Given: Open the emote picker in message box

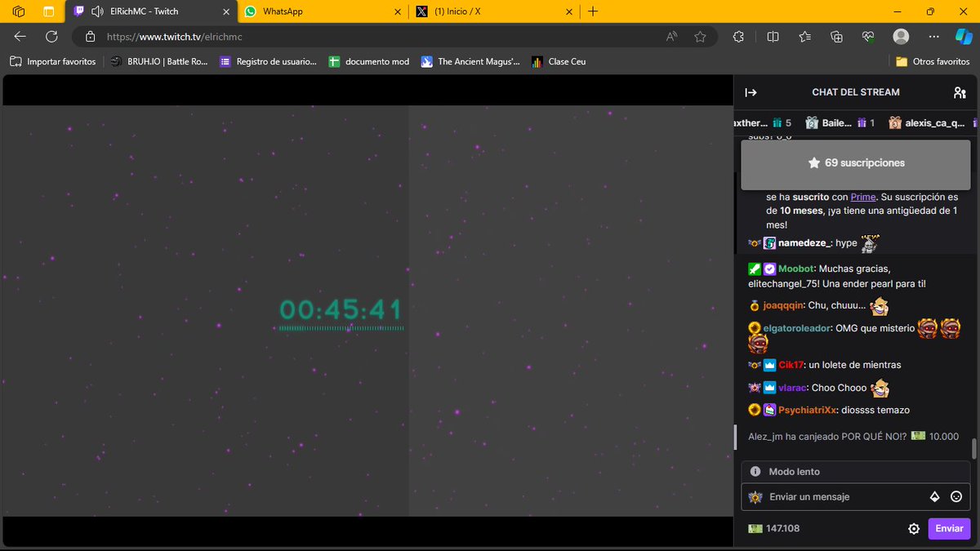Looking at the screenshot, I should click(x=956, y=496).
